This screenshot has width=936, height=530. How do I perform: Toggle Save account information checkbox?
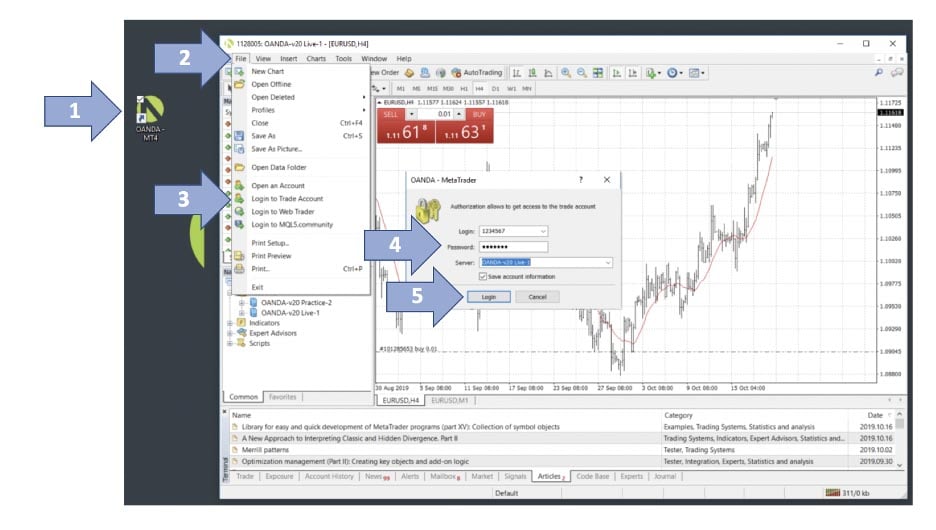[x=484, y=277]
